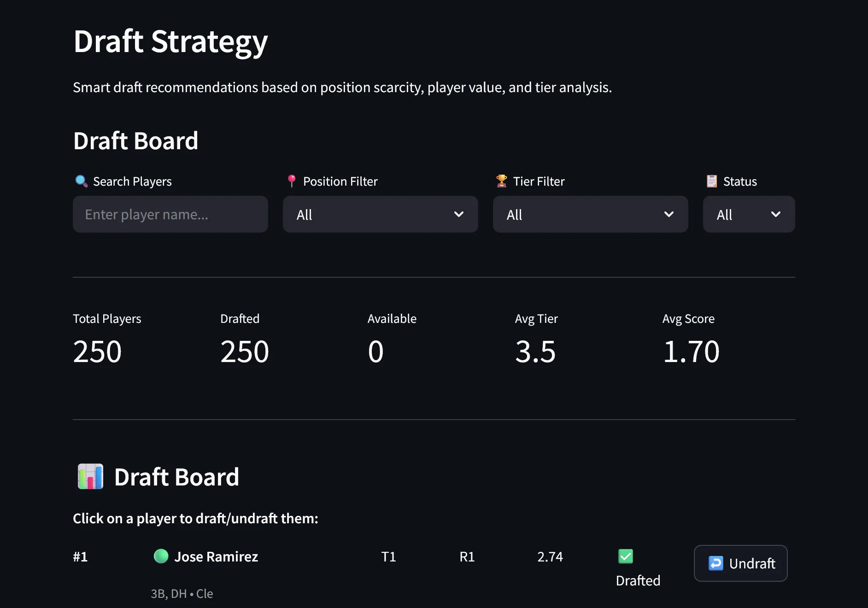Viewport: 868px width, 608px height.
Task: Click the 2.74 score value in the row
Action: pos(550,556)
